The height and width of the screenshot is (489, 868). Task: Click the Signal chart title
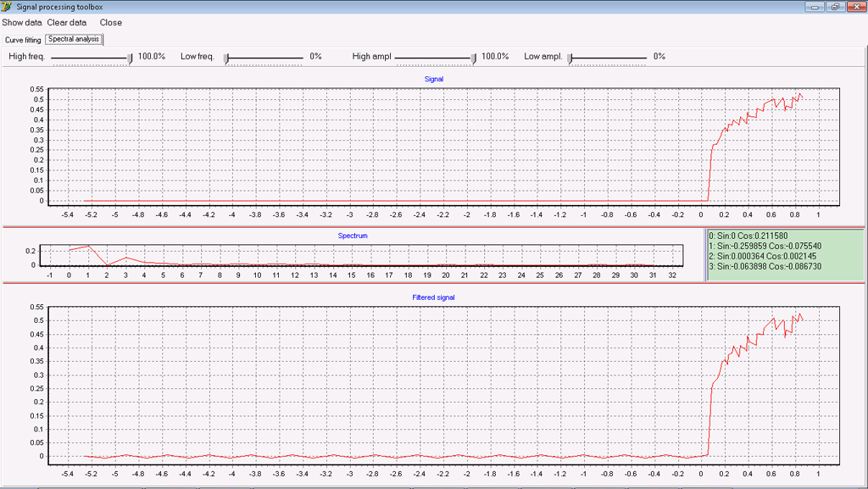pyautogui.click(x=433, y=79)
